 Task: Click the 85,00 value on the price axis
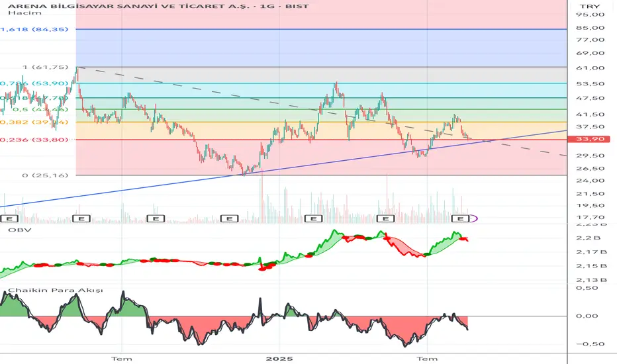[x=590, y=28]
